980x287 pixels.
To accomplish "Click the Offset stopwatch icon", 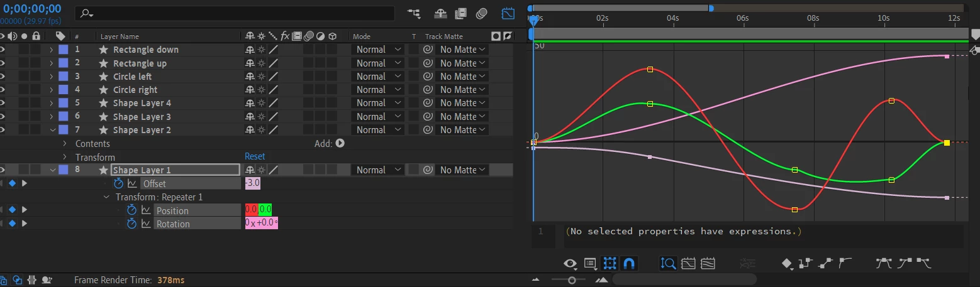I will (x=118, y=183).
